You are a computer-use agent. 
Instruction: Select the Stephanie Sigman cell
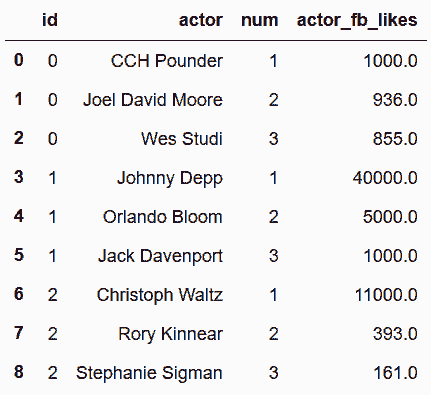click(x=149, y=373)
